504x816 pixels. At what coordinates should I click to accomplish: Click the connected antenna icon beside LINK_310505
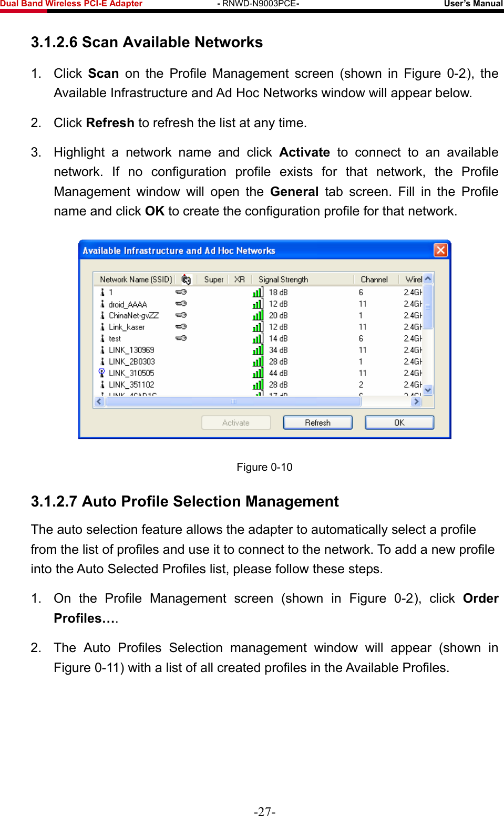point(102,373)
